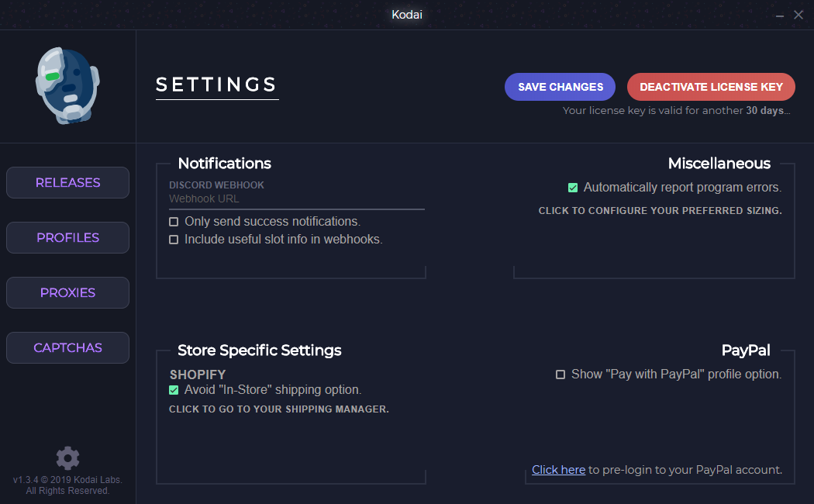Select the Settings page heading
Viewport: 814px width, 504px height.
point(216,85)
